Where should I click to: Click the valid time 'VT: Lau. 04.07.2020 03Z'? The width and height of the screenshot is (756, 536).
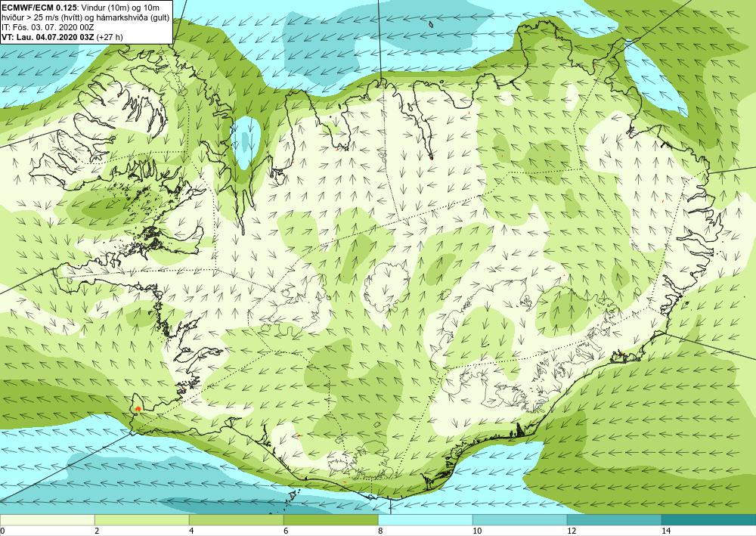click(48, 37)
